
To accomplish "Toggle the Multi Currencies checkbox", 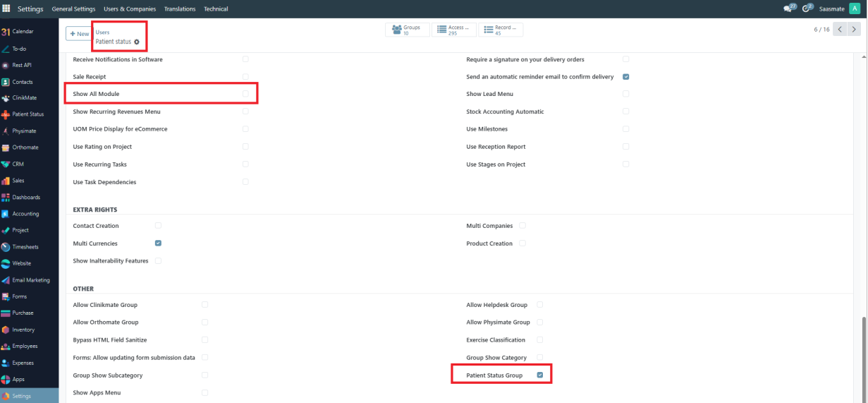I will 158,243.
